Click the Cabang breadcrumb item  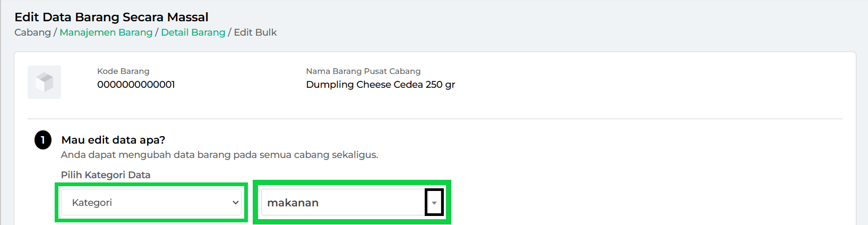[x=32, y=32]
